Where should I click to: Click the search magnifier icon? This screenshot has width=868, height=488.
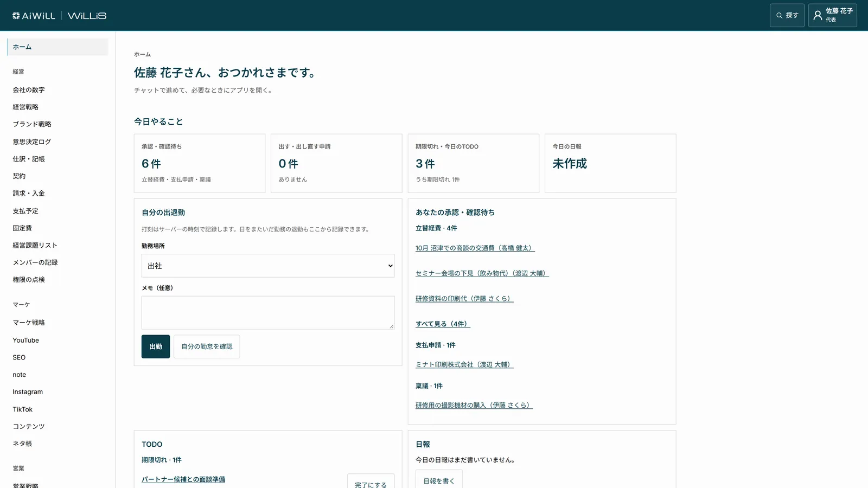pos(779,16)
